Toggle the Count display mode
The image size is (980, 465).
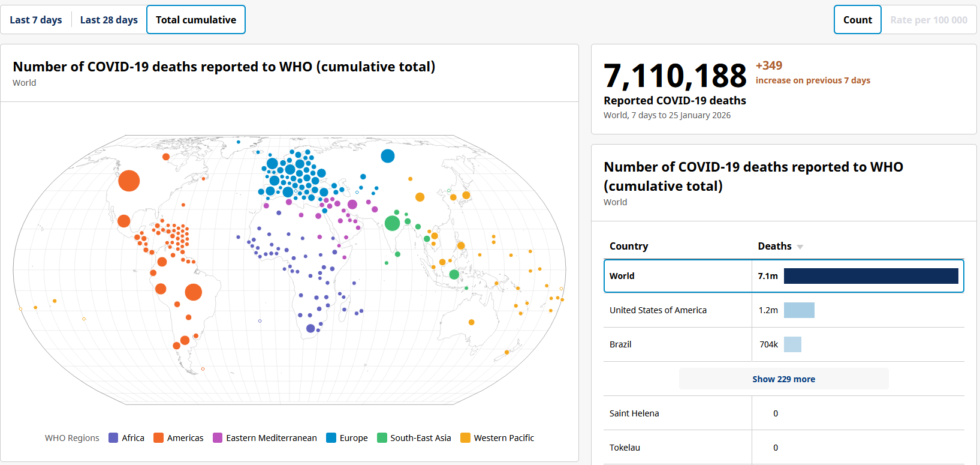857,20
